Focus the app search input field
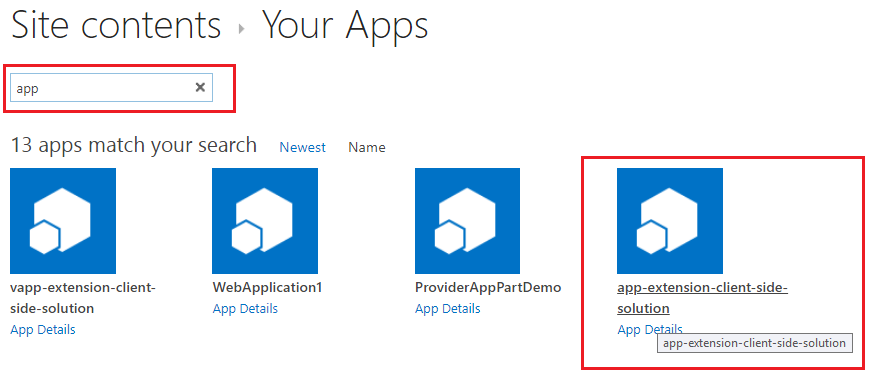The image size is (873, 378). [111, 88]
